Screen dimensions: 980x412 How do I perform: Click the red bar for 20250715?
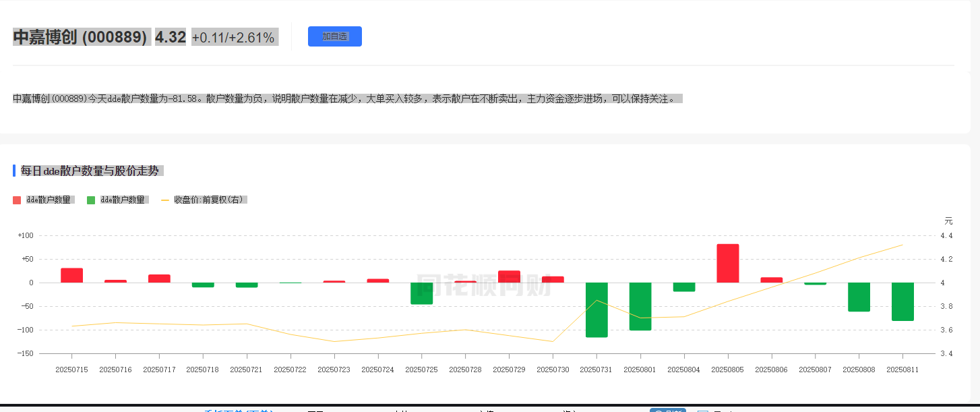point(71,275)
